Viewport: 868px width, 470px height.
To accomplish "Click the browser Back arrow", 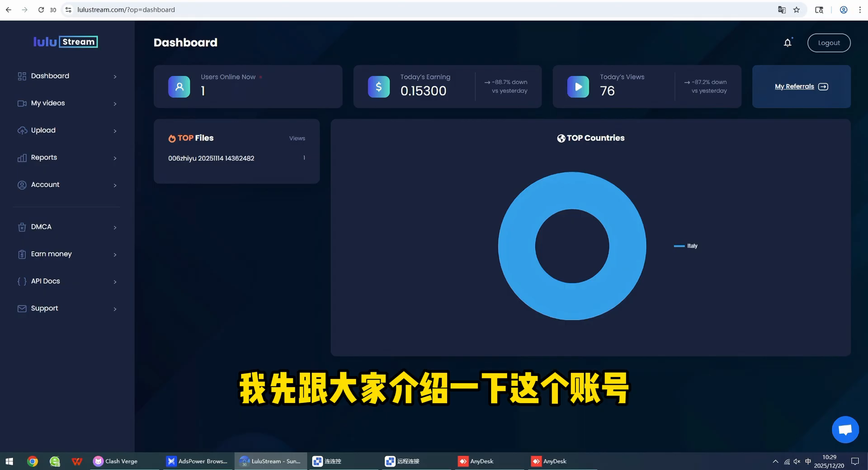I will pos(9,9).
